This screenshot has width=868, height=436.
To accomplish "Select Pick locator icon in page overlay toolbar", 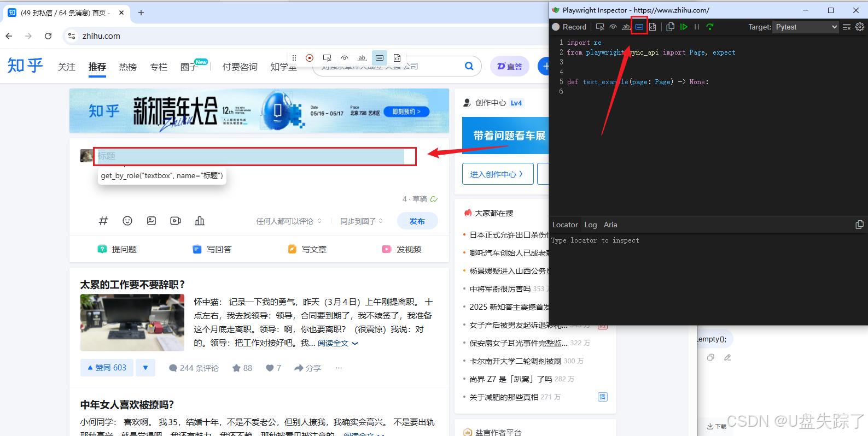I will (327, 58).
